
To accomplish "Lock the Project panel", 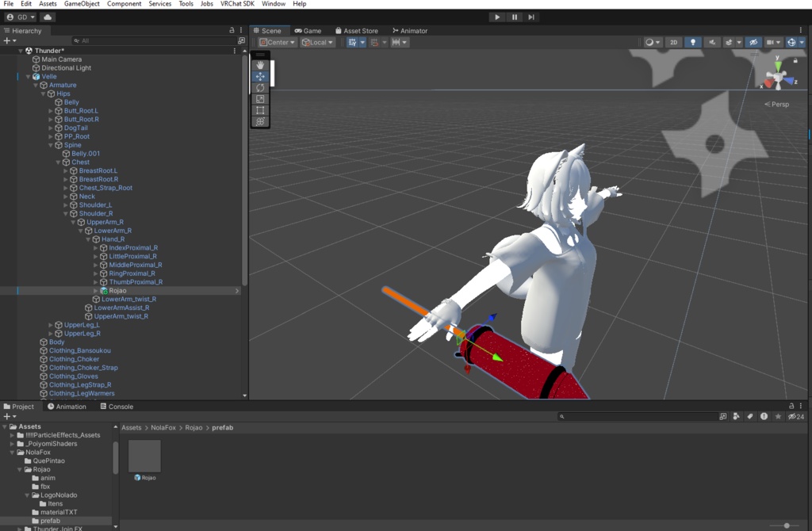I will coord(791,407).
